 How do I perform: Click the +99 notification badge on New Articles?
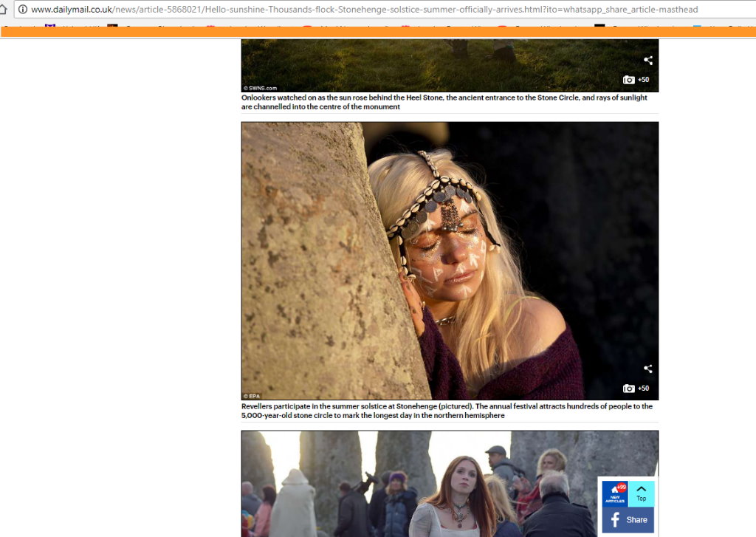coord(622,487)
